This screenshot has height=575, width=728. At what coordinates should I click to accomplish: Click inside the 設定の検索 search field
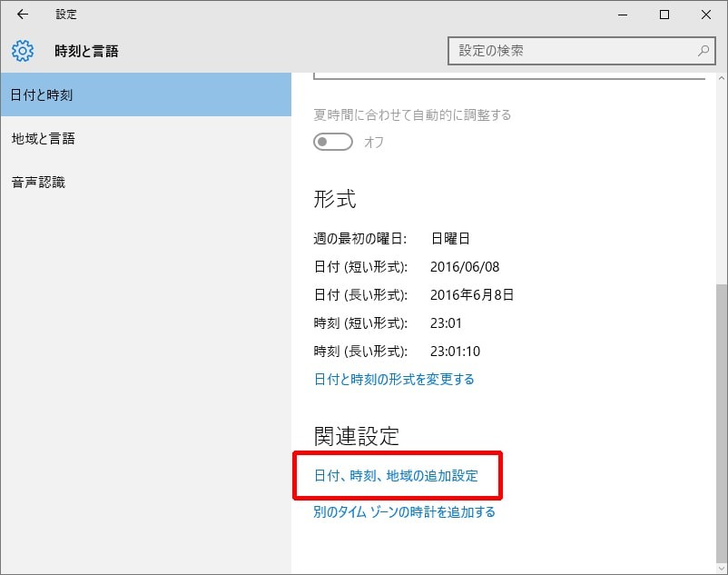tap(563, 51)
